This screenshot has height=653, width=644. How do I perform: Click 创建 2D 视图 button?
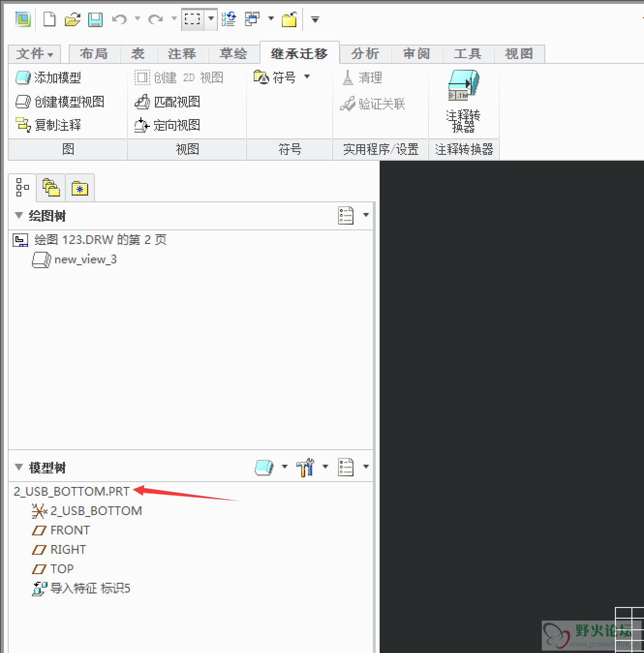[x=179, y=77]
